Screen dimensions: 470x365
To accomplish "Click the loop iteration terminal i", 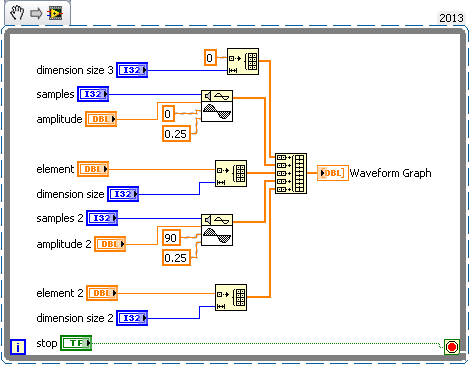I will tap(18, 347).
